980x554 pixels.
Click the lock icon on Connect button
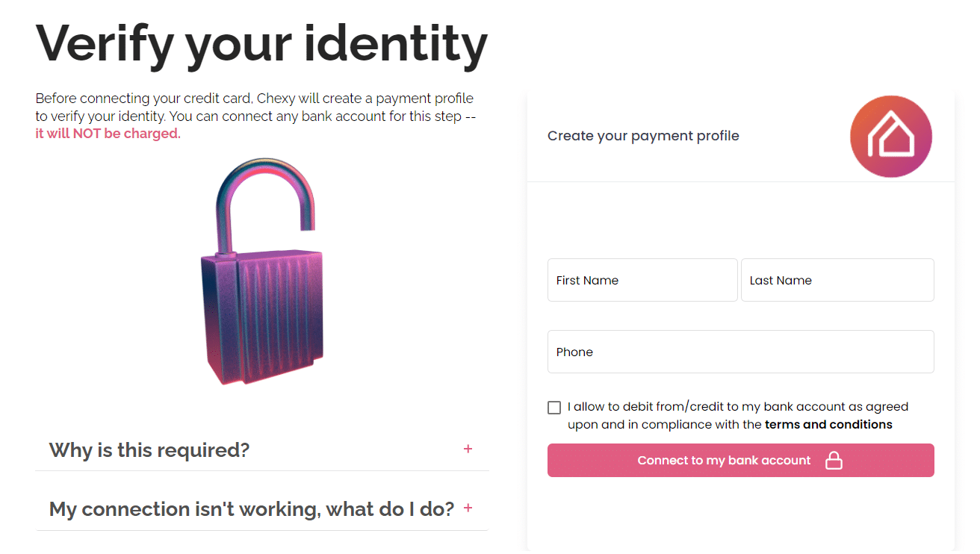point(834,461)
